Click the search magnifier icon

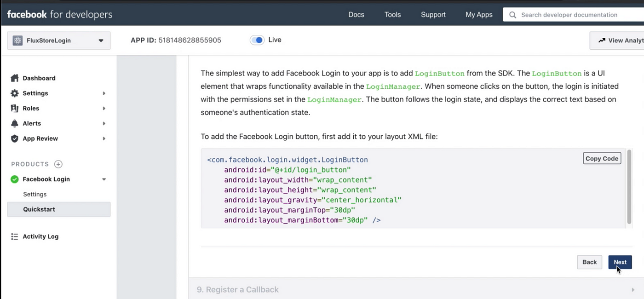tap(513, 15)
